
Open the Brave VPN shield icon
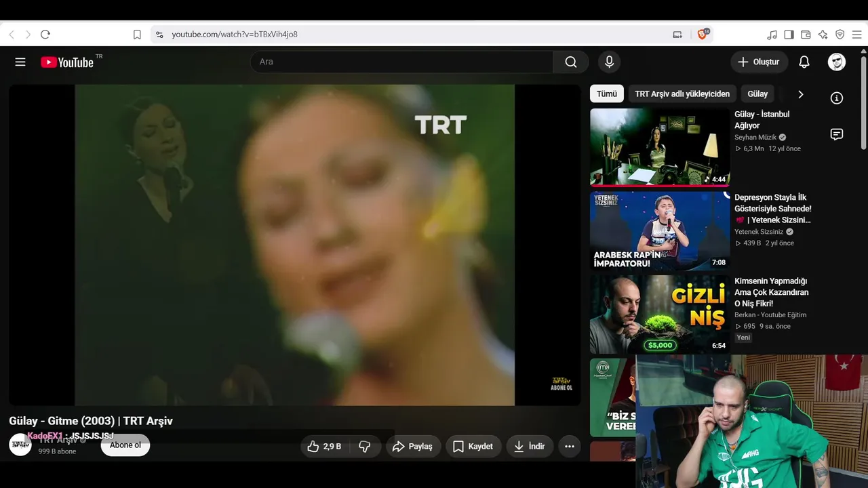point(840,35)
